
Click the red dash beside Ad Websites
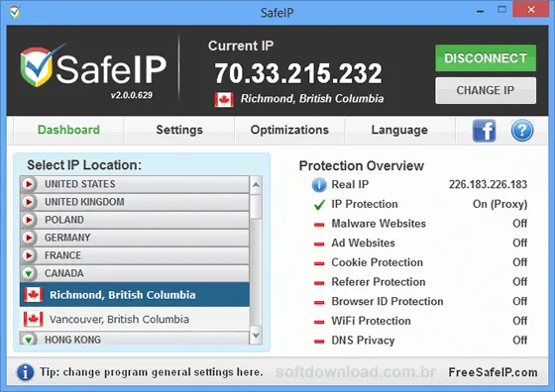point(319,244)
